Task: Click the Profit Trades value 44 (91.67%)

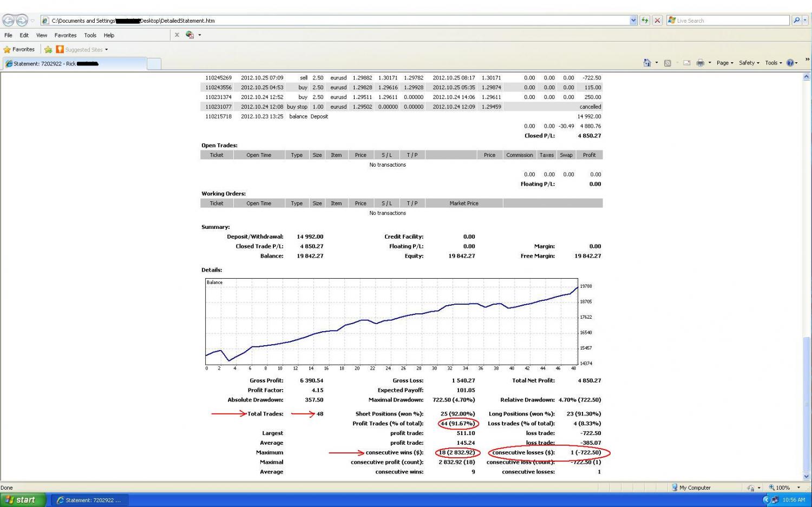Action: click(457, 424)
